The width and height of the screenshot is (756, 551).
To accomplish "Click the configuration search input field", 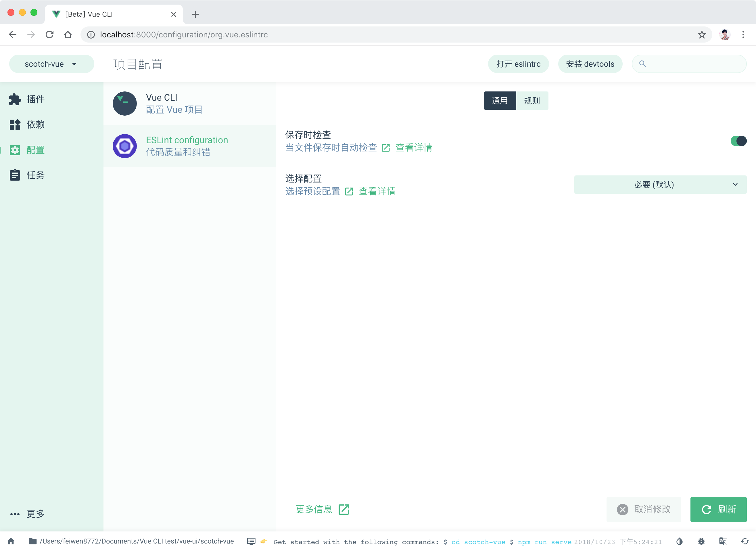I will (x=689, y=64).
